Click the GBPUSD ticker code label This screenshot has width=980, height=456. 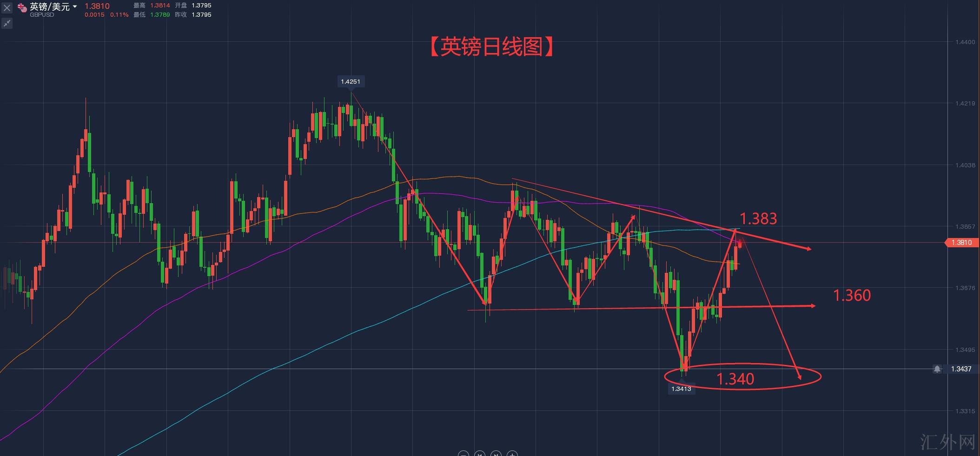point(42,15)
